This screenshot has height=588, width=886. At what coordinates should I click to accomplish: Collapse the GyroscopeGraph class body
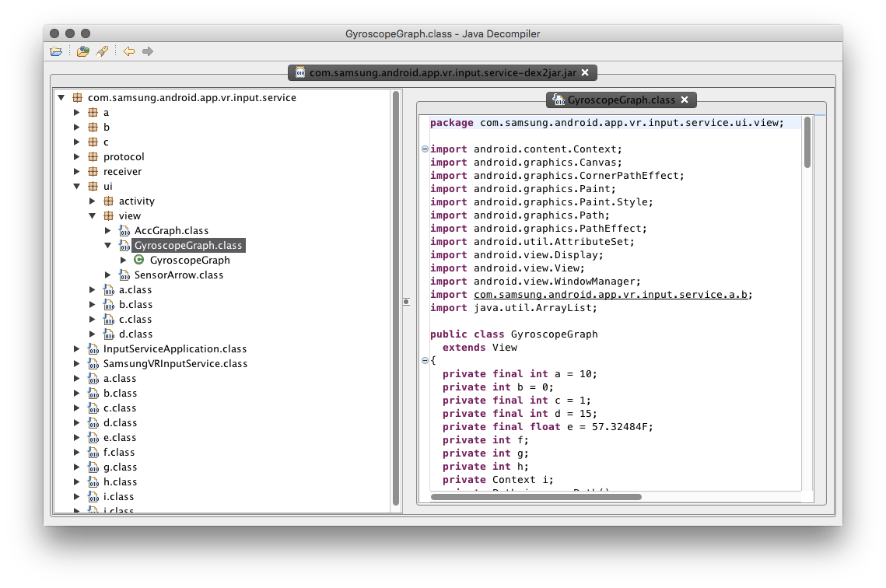425,361
